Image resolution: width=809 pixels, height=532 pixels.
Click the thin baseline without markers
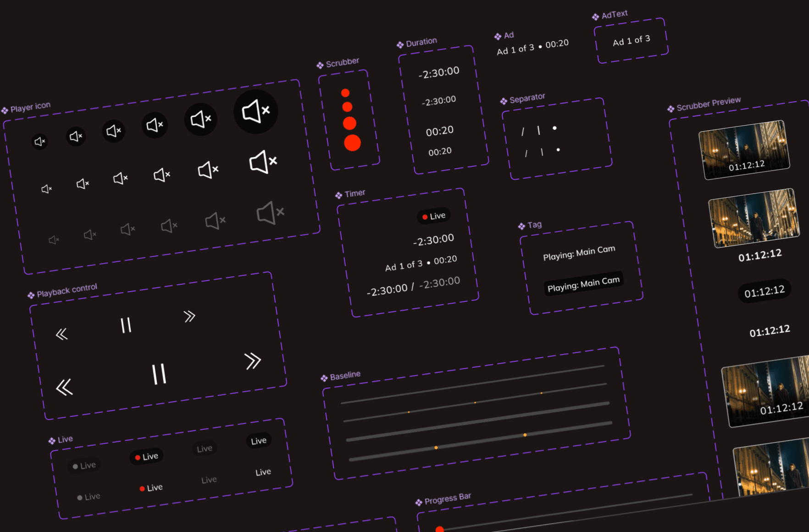(x=472, y=384)
